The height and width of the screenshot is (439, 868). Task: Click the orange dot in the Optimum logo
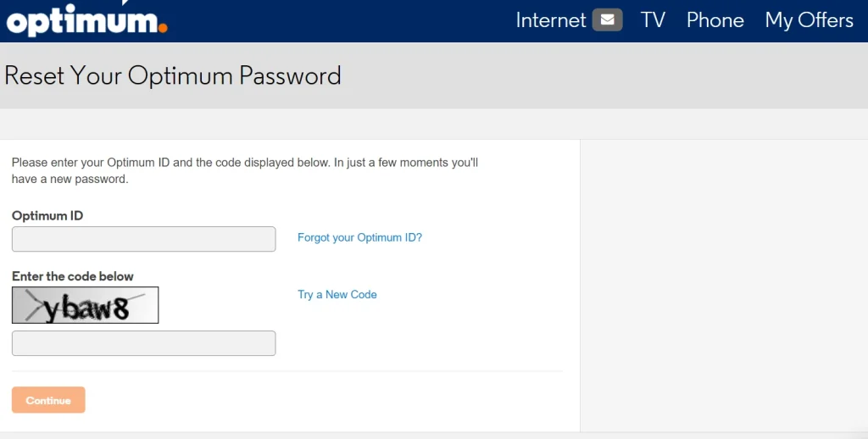(163, 28)
